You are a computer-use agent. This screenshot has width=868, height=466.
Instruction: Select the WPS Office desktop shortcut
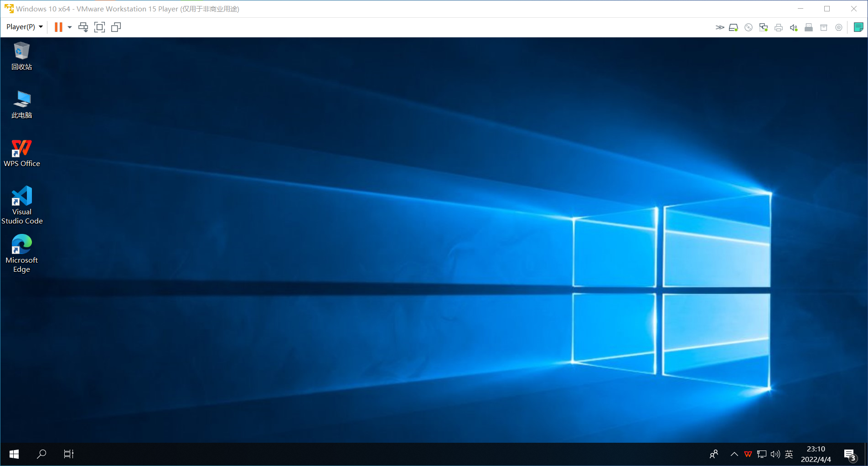pyautogui.click(x=21, y=153)
